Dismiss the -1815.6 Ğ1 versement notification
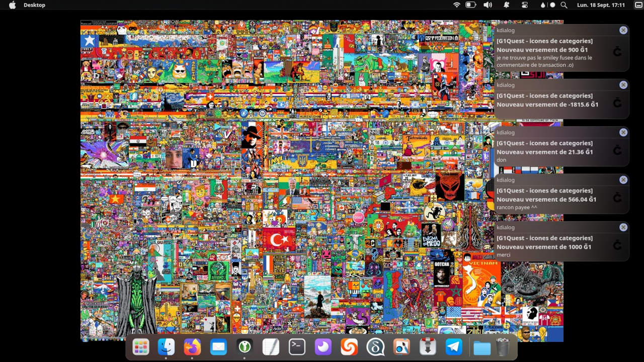This screenshot has width=644, height=362. point(623,85)
